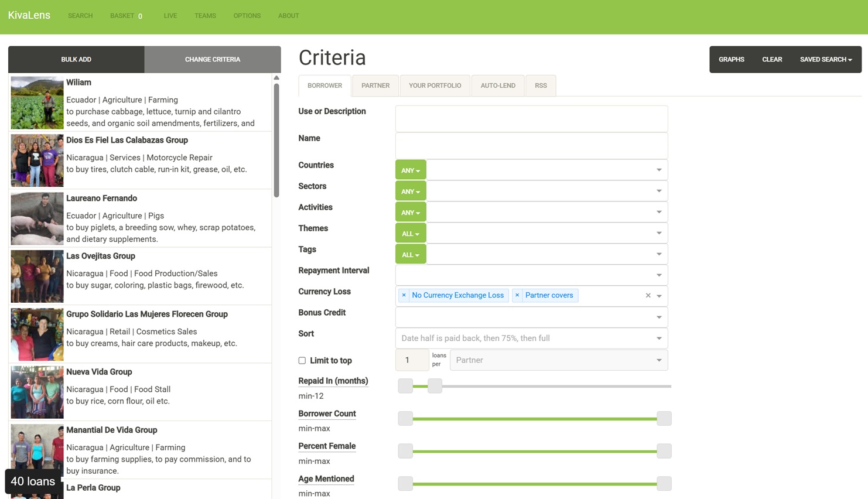Select the Wiliam loan photo
Image resolution: width=868 pixels, height=499 pixels.
point(37,103)
